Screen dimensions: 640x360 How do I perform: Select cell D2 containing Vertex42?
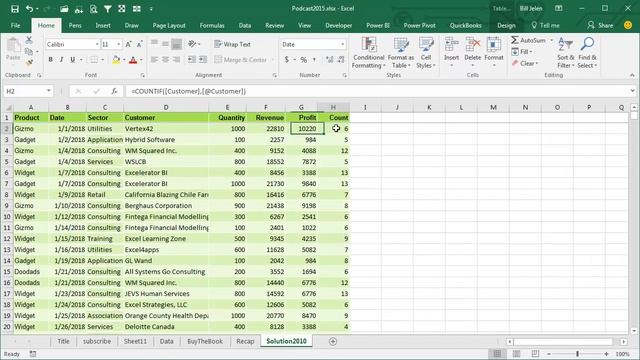[166, 129]
